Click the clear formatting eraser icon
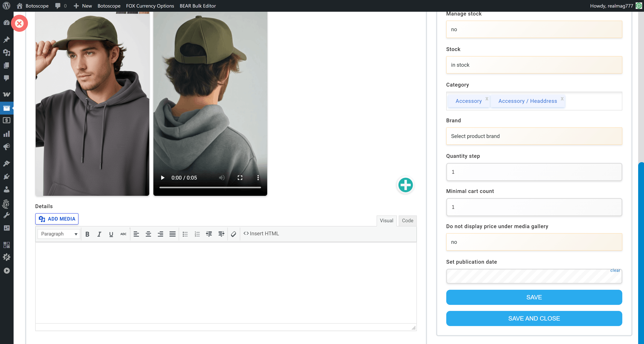644x344 pixels. (x=233, y=234)
